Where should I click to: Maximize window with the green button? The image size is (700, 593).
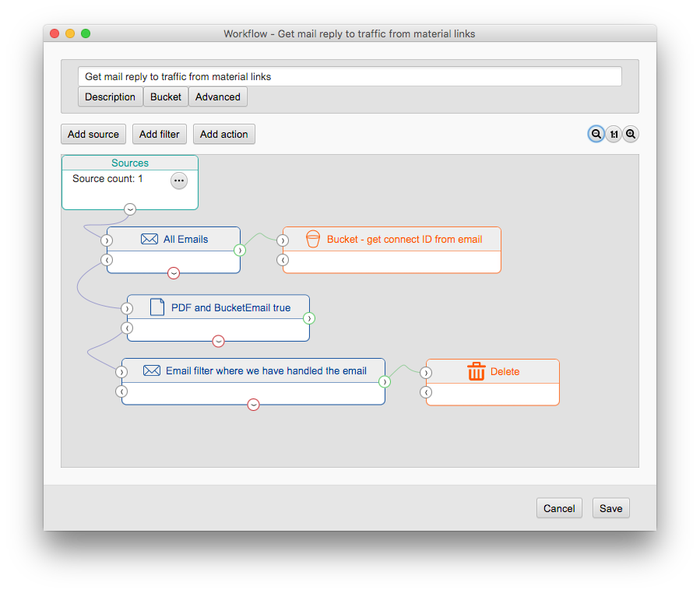pos(86,33)
